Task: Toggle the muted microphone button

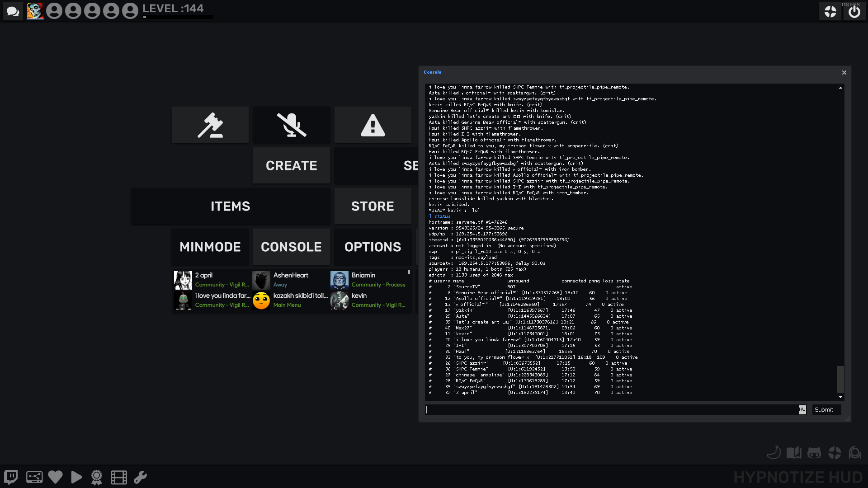Action: 292,125
